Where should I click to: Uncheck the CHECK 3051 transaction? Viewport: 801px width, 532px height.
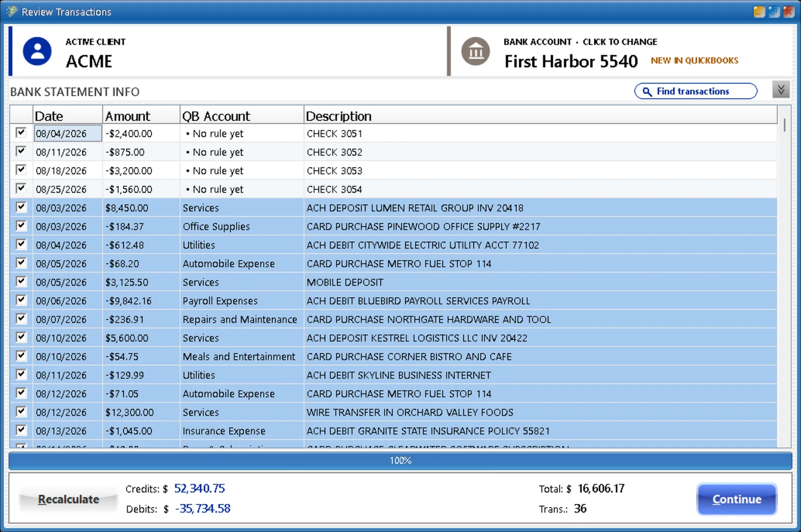[21, 132]
